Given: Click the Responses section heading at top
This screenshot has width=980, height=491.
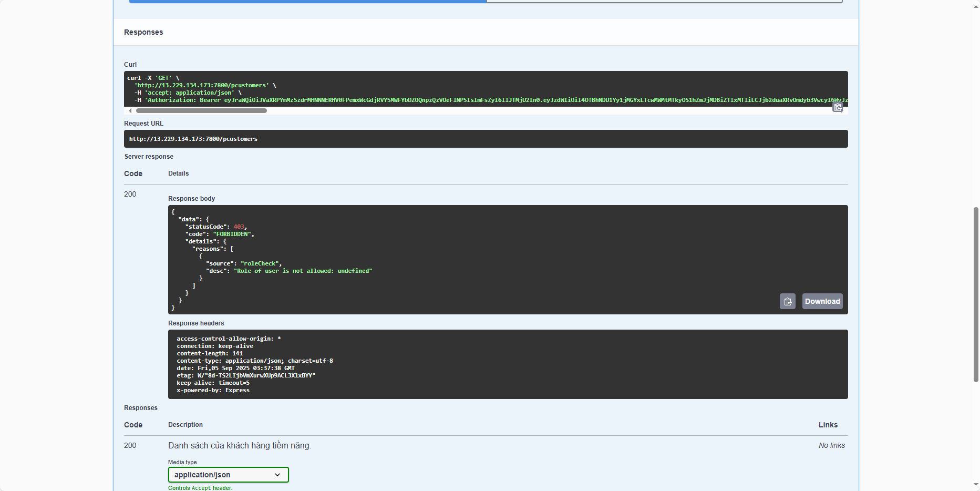Looking at the screenshot, I should 143,32.
